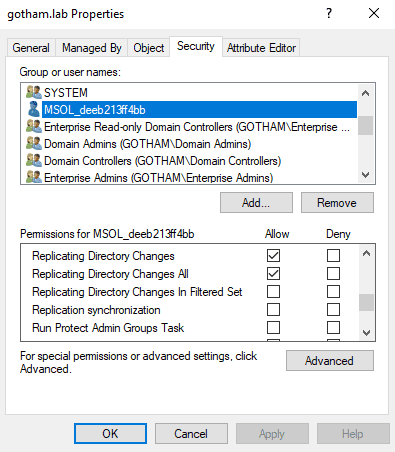Click the question mark help icon in title bar
The image size is (395, 452).
tap(329, 13)
